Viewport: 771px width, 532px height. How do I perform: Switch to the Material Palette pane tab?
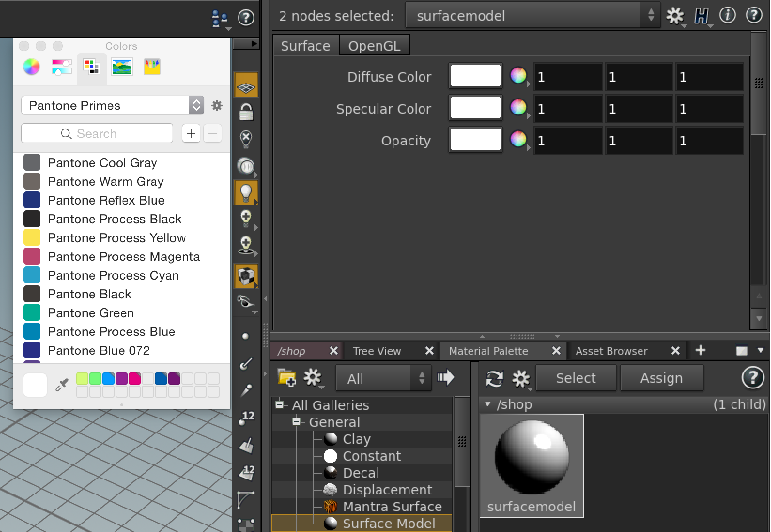tap(488, 351)
